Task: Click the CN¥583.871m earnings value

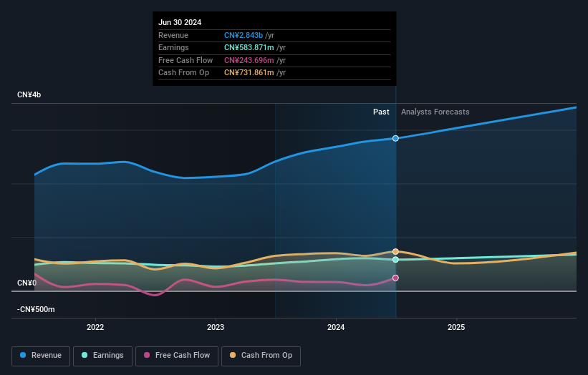Action: pyautogui.click(x=249, y=47)
